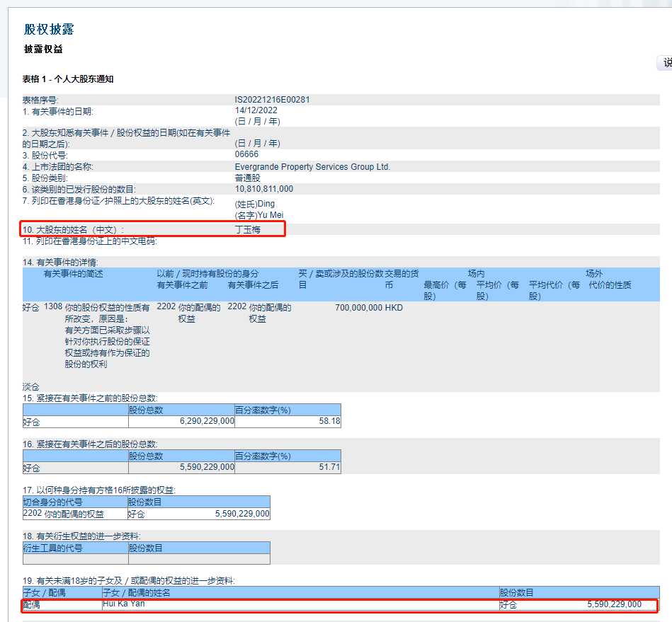Click the 表格 1 - 个人大股东通知 heading
Image resolution: width=672 pixels, height=622 pixels.
click(68, 79)
